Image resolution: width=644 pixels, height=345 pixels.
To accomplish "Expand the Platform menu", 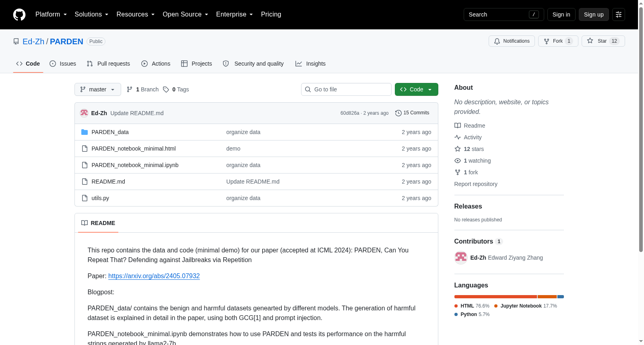I will (51, 14).
